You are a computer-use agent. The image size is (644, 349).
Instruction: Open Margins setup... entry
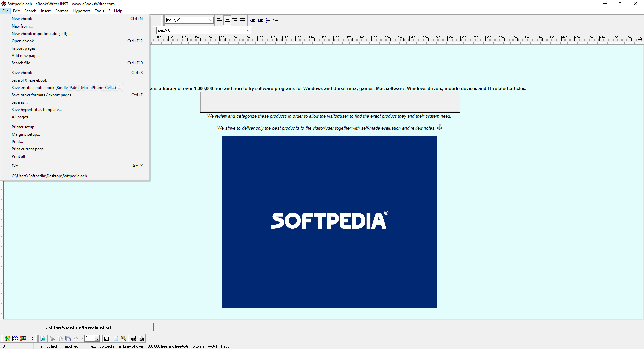point(75,134)
